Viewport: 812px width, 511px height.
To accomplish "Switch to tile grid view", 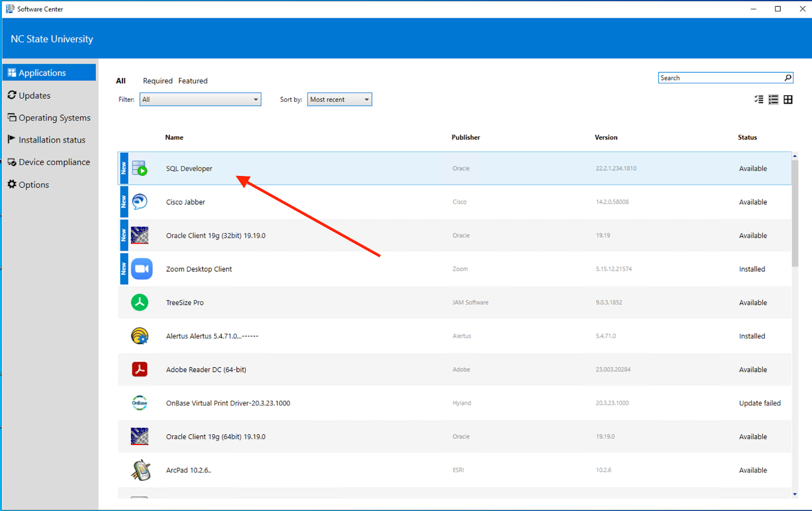I will pos(788,99).
